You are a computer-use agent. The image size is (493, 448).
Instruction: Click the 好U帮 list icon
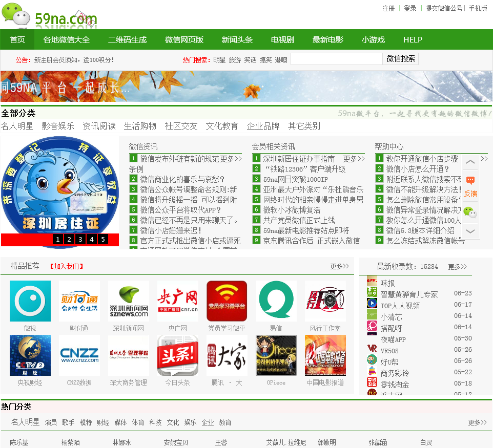pyautogui.click(x=372, y=359)
